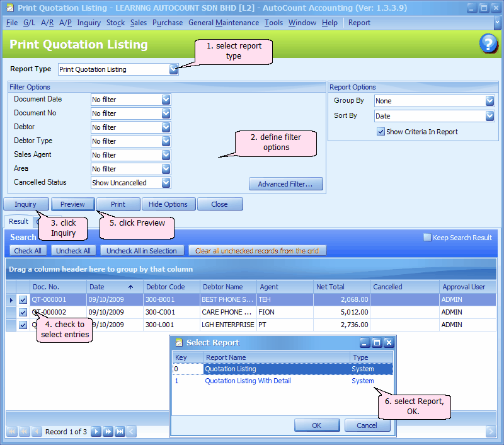The width and height of the screenshot is (504, 445).
Task: Sort grid by Net Total column header
Action: coord(341,287)
